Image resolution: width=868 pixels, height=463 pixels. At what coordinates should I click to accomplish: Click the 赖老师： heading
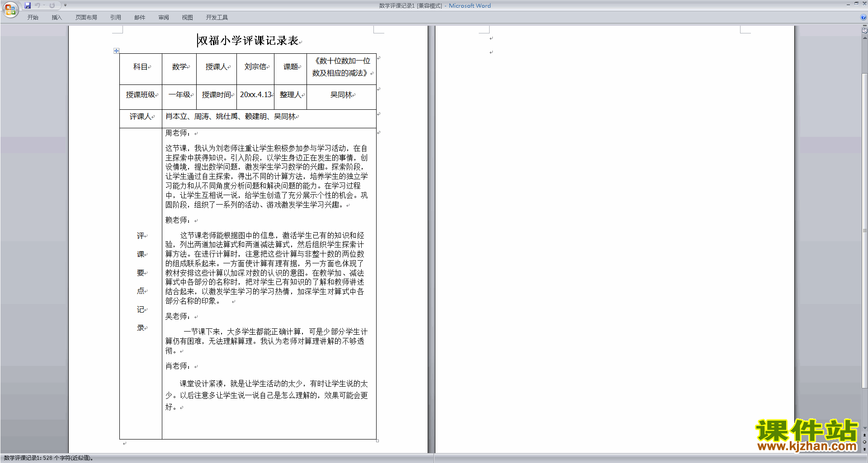(178, 220)
